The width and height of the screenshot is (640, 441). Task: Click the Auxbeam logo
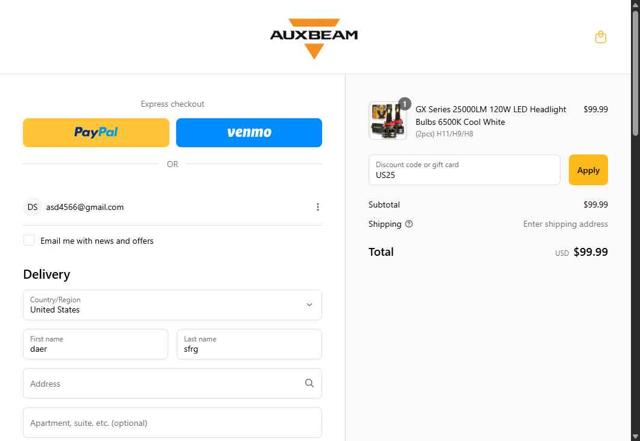[314, 38]
